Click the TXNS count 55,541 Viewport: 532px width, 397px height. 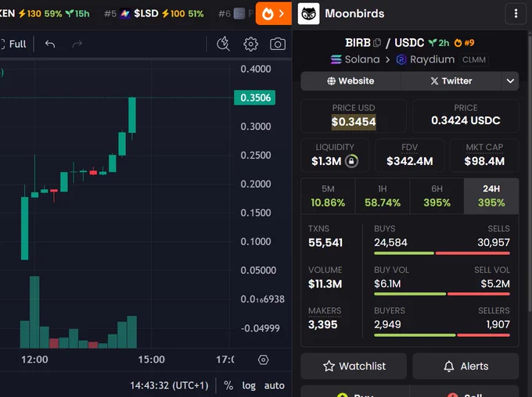coord(325,243)
